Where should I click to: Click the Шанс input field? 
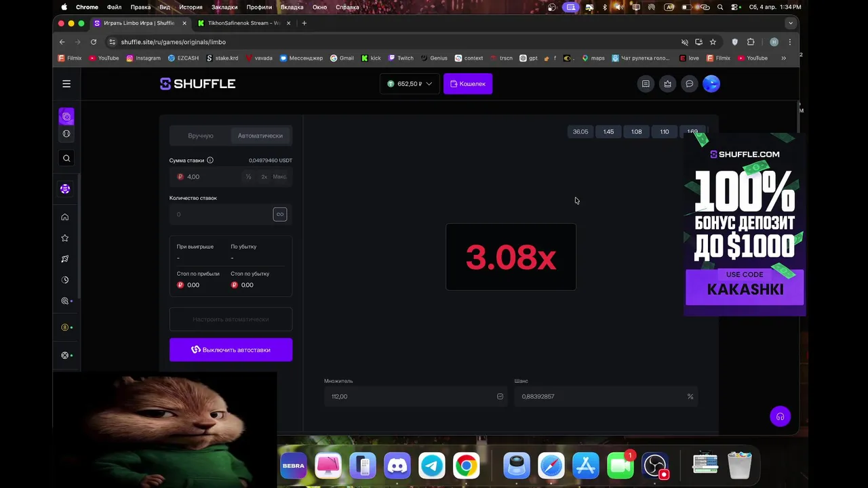[x=606, y=396]
